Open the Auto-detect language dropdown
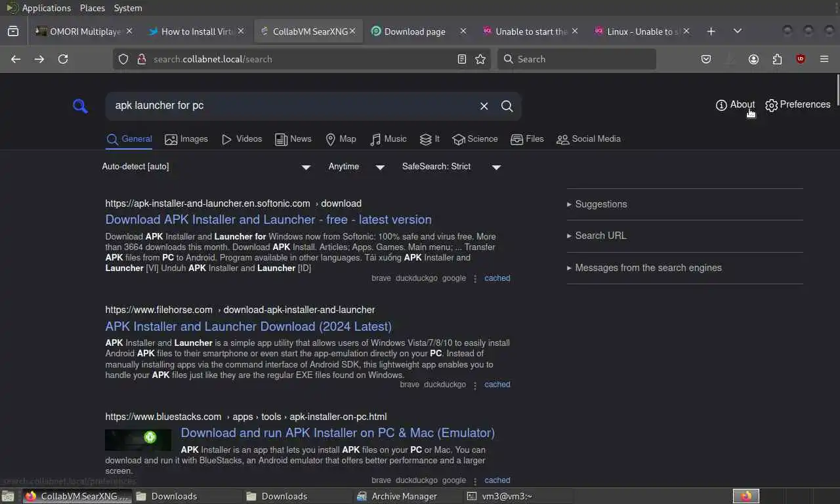The width and height of the screenshot is (840, 504). [x=207, y=167]
